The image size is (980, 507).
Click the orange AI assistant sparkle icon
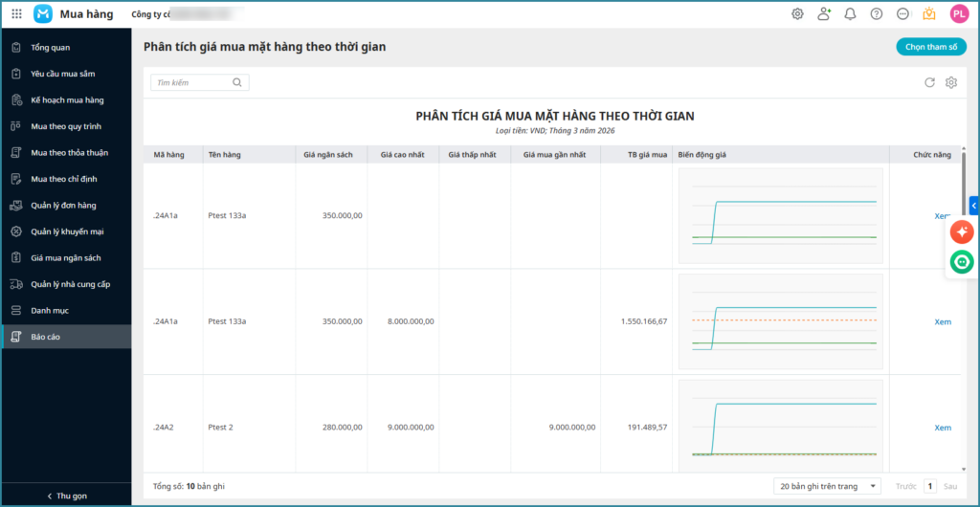coord(962,231)
